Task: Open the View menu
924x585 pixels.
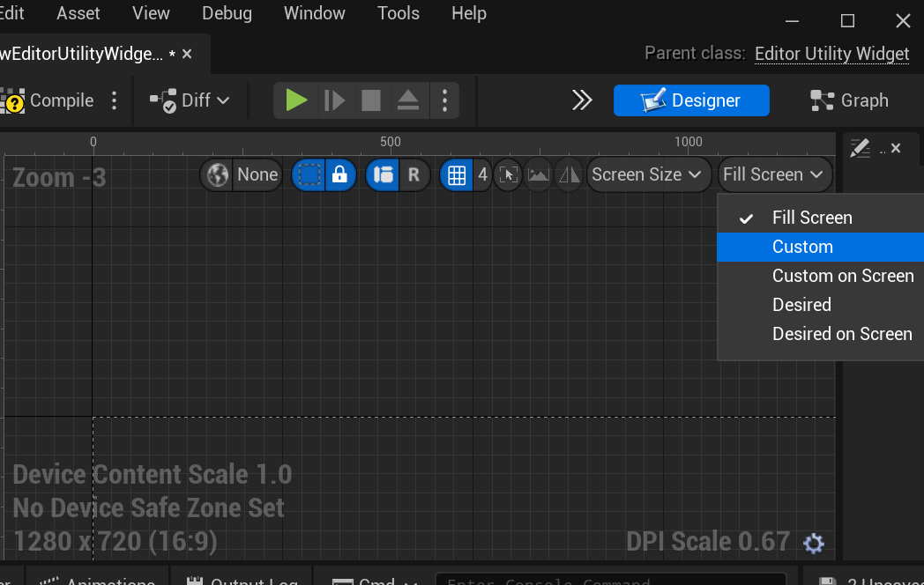Action: pos(151,13)
